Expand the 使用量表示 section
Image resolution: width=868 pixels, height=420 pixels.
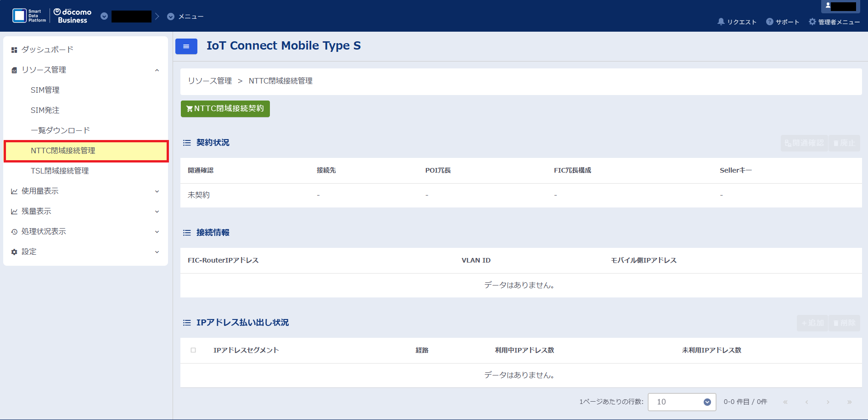pos(157,191)
